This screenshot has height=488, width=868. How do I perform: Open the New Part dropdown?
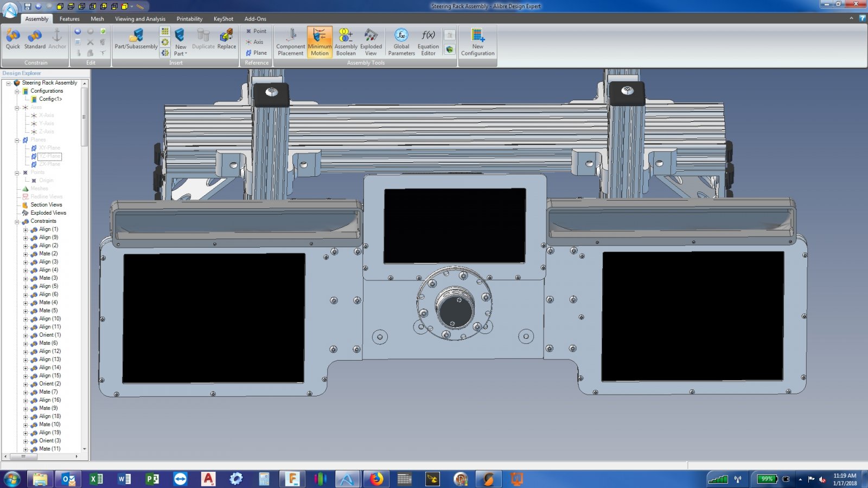tap(180, 42)
